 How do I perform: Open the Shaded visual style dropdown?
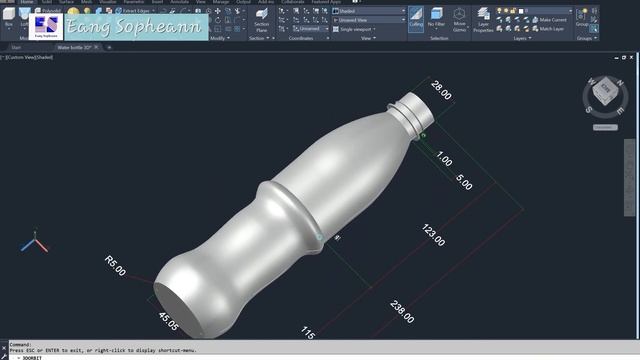369,11
